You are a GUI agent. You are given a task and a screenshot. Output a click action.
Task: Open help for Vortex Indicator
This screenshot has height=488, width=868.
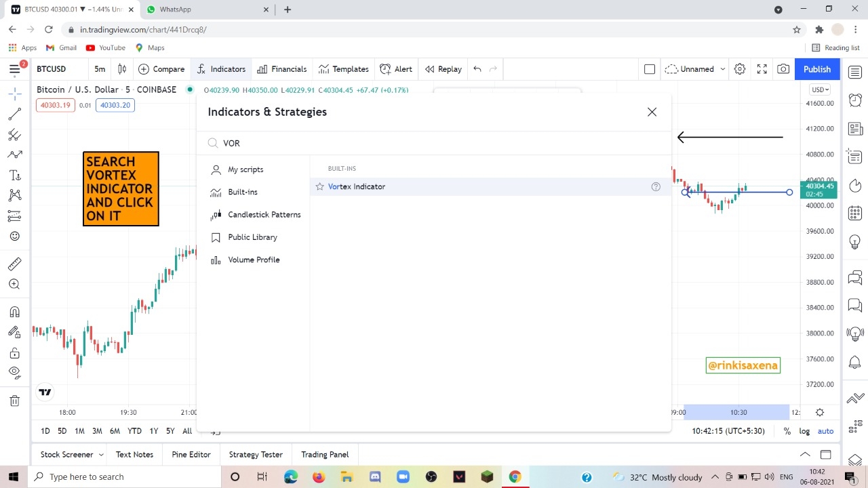pos(656,186)
